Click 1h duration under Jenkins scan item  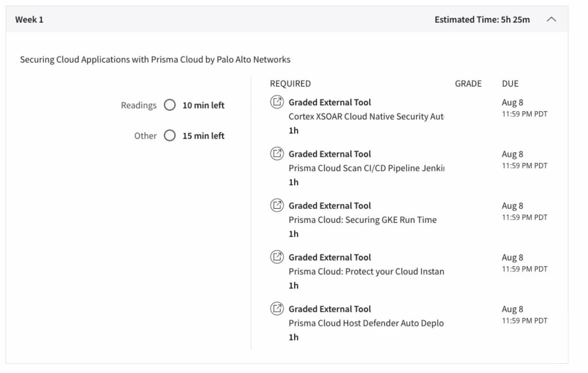point(293,182)
